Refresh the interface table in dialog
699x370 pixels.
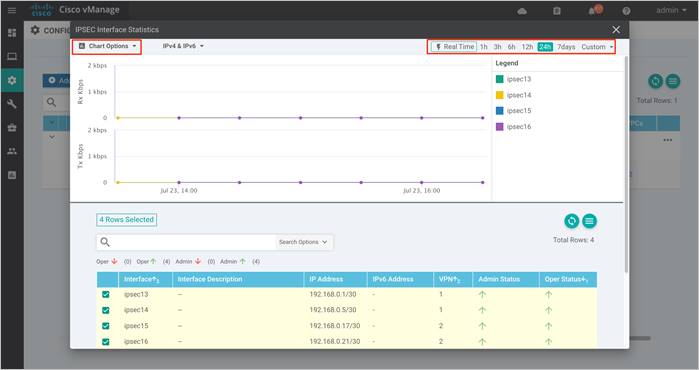572,221
